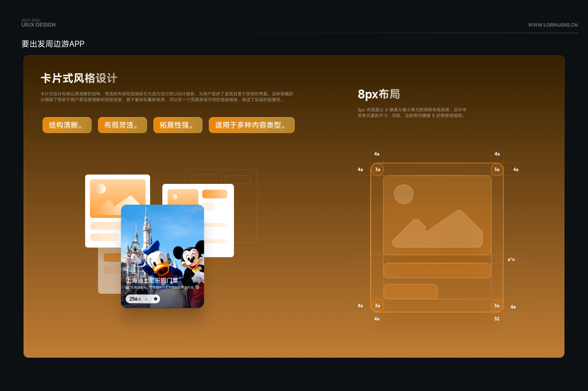This screenshot has height=391, width=588.
Task: Click the UIUX DESIGN header label
Action: click(x=39, y=25)
